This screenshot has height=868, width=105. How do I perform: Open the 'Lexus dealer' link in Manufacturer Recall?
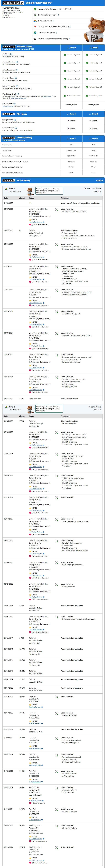47,96
